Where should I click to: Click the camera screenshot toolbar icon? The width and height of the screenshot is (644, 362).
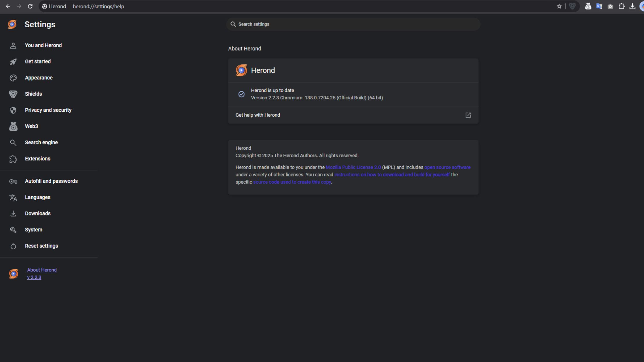coord(610,6)
